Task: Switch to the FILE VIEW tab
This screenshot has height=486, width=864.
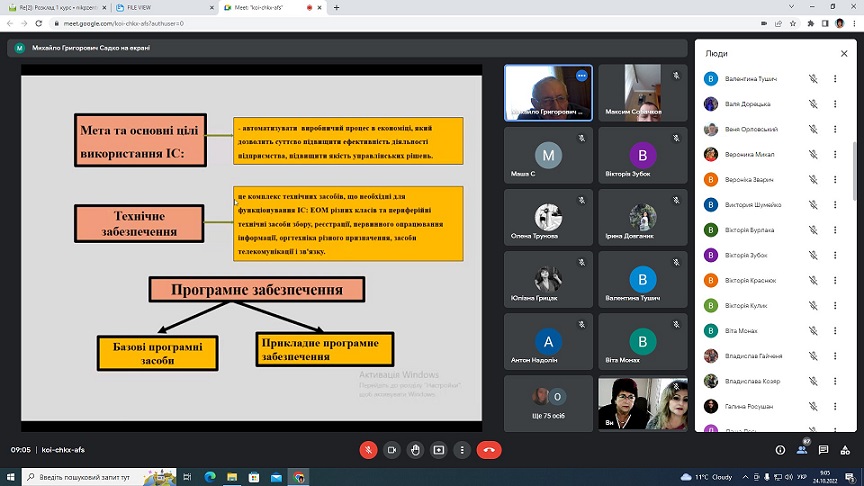Action: (164, 8)
